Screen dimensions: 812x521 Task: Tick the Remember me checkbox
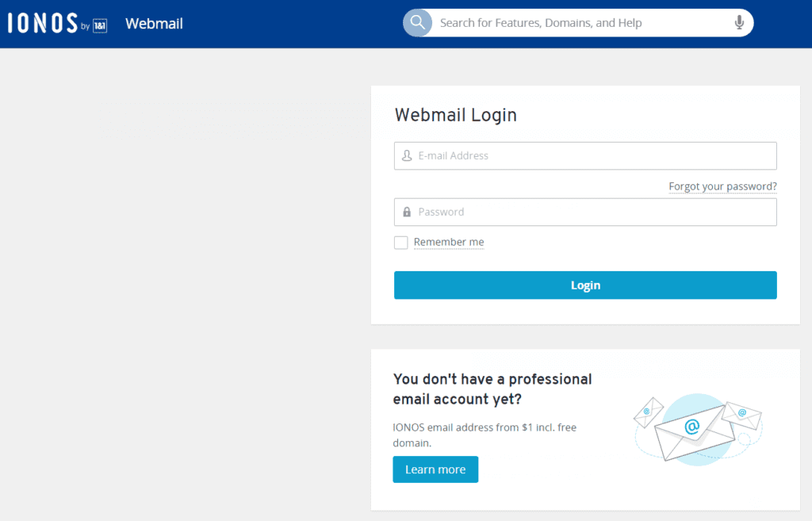click(x=400, y=243)
